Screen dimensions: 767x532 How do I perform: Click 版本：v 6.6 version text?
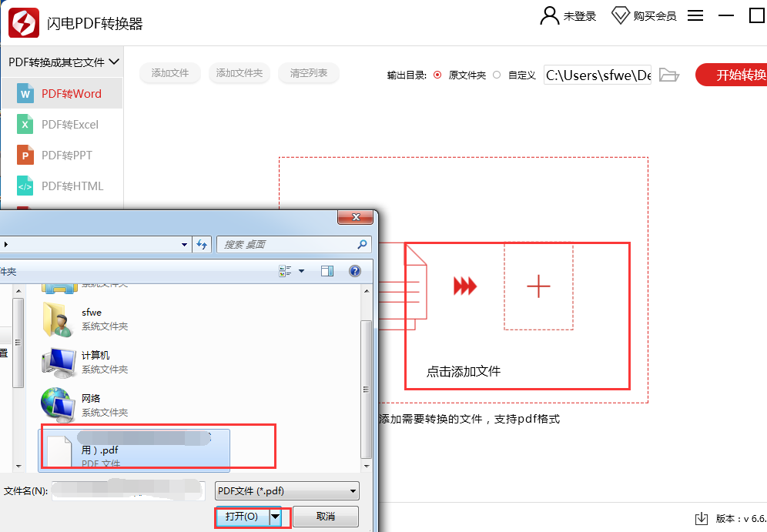(x=741, y=518)
